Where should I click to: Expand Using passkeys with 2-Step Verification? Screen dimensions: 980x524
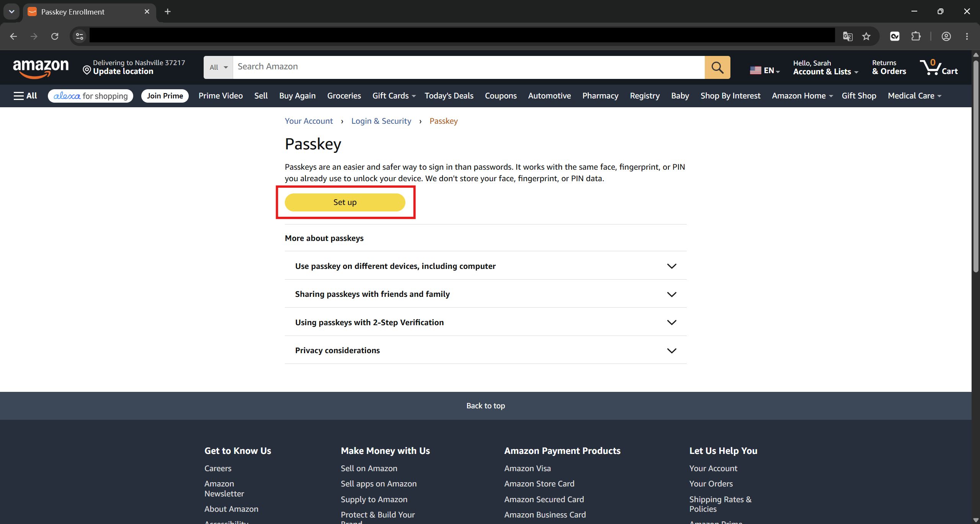tap(485, 322)
